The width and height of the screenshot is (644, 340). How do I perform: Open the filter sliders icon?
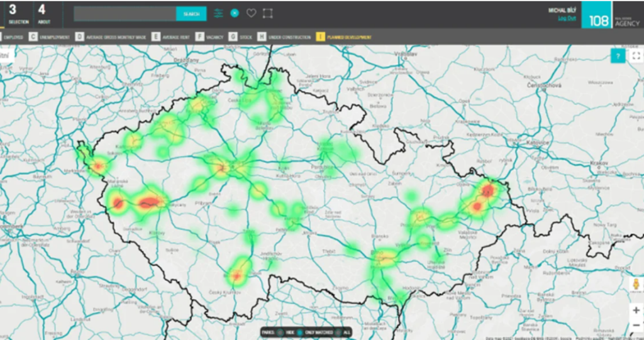click(x=218, y=13)
